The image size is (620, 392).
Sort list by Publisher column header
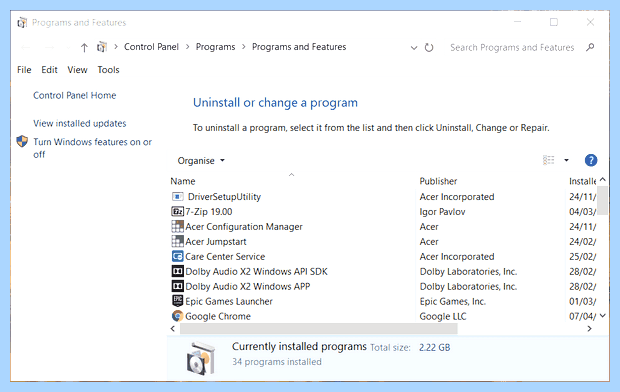pos(438,181)
